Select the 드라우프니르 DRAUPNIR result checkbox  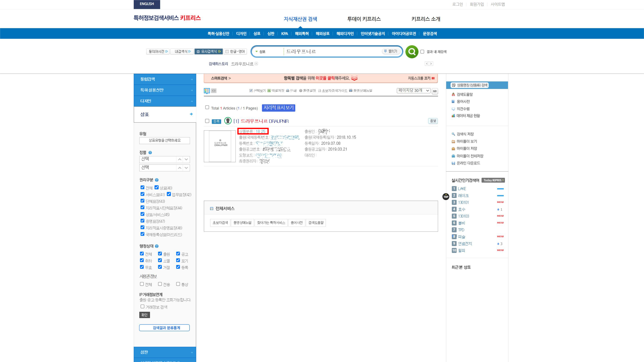click(x=207, y=121)
